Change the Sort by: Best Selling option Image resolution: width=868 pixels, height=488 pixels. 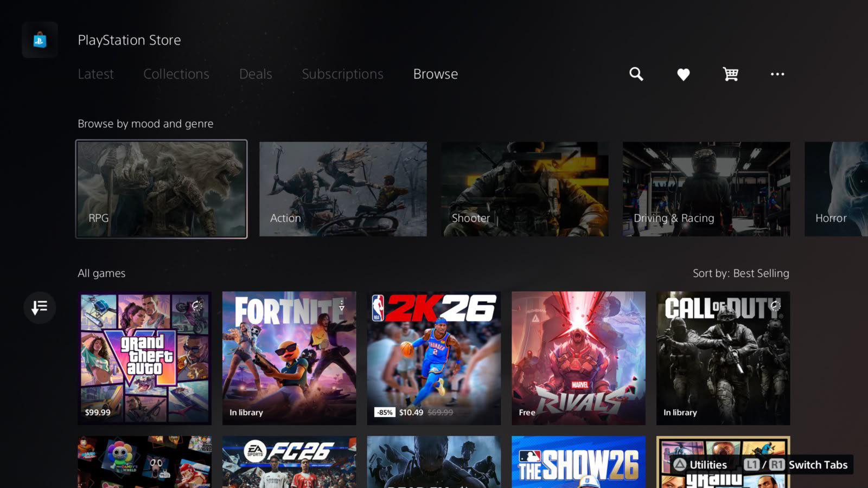(741, 273)
